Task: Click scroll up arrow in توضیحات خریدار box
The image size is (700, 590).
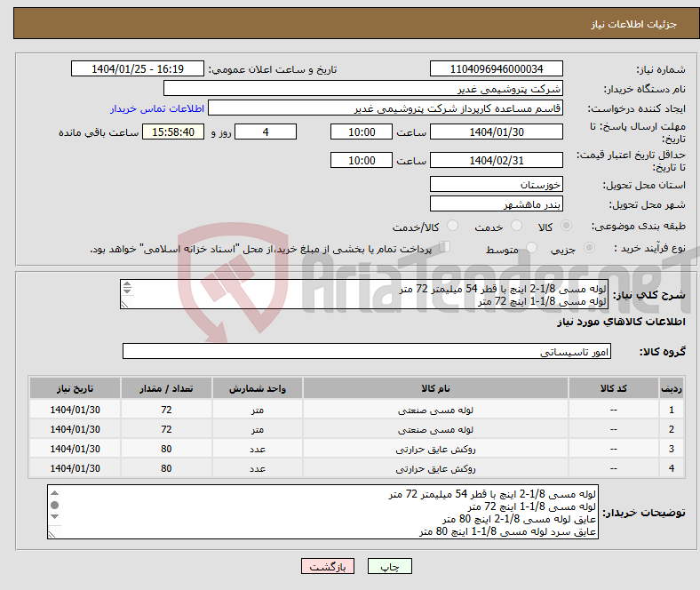Action: pyautogui.click(x=54, y=493)
